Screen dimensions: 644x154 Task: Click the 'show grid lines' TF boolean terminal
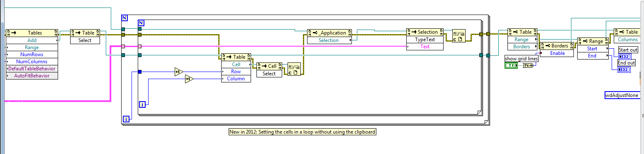511,65
